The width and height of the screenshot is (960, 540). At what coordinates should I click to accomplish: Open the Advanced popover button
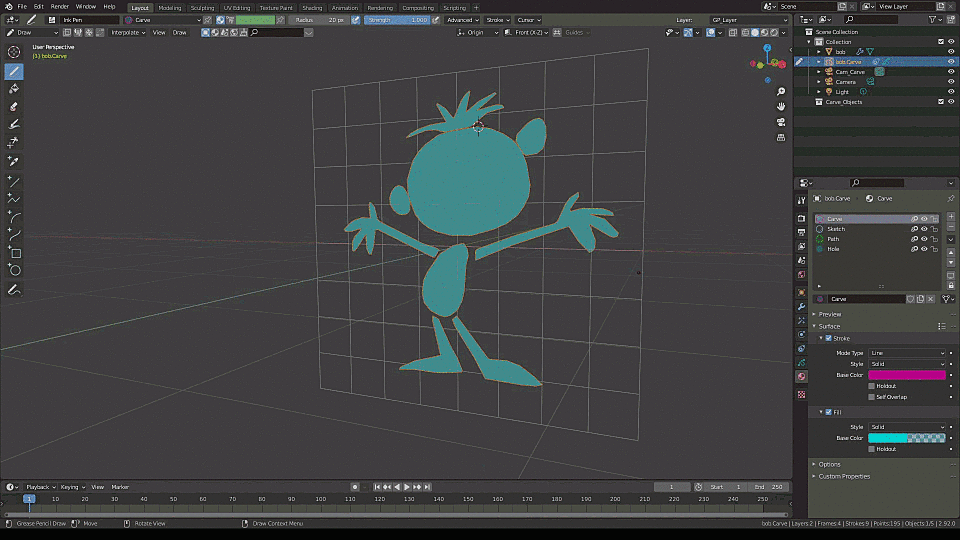click(462, 20)
